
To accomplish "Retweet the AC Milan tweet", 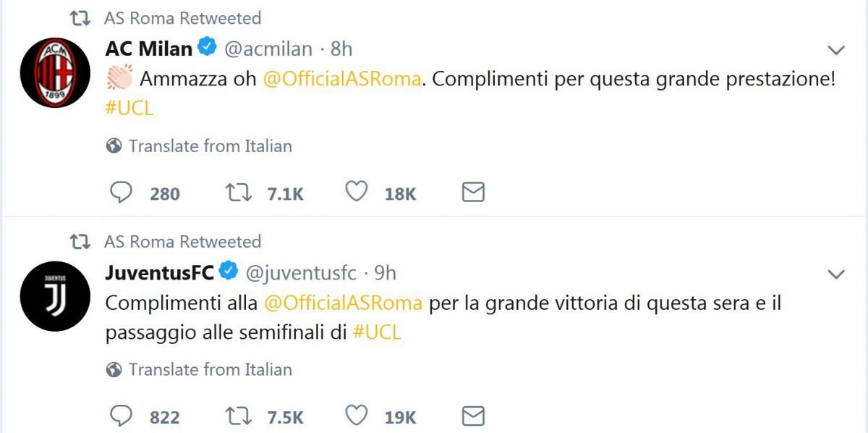I will (238, 193).
